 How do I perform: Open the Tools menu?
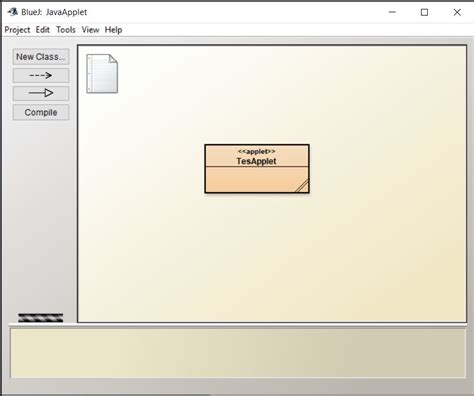point(66,30)
